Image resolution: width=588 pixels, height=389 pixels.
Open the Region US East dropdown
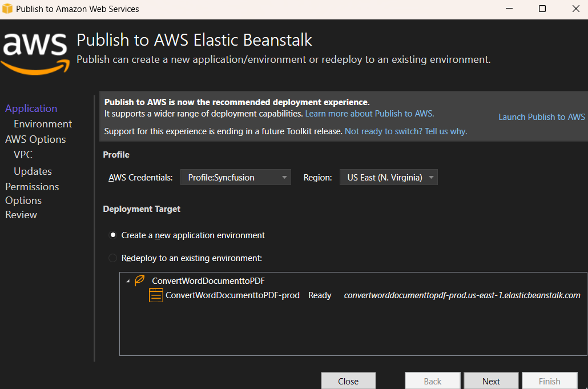(x=389, y=178)
